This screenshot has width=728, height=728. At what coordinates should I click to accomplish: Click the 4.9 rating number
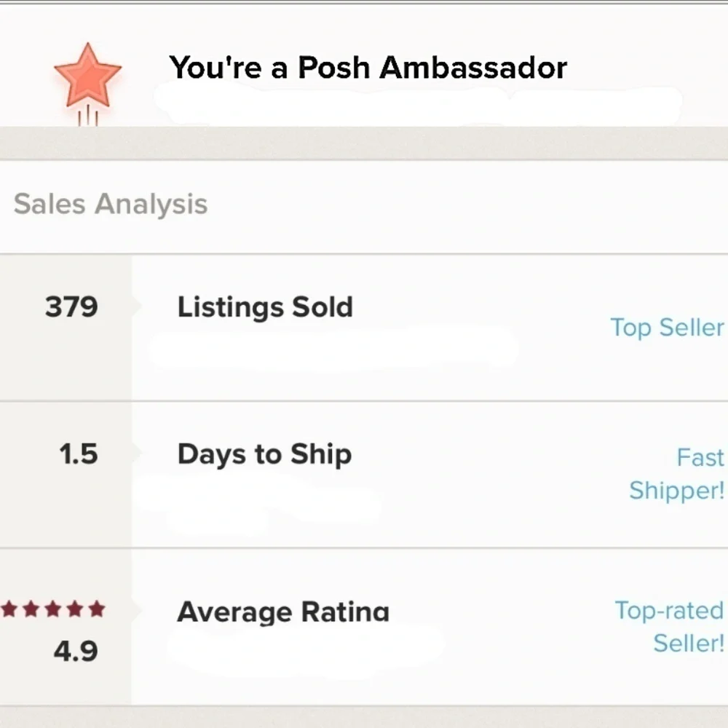pos(76,651)
